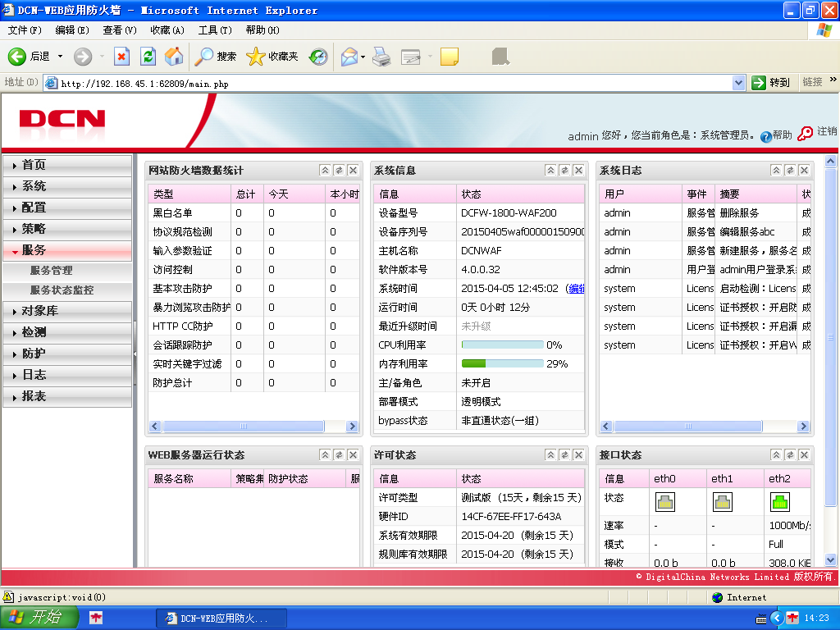Click the 转到 Go button
The height and width of the screenshot is (630, 840).
click(771, 83)
